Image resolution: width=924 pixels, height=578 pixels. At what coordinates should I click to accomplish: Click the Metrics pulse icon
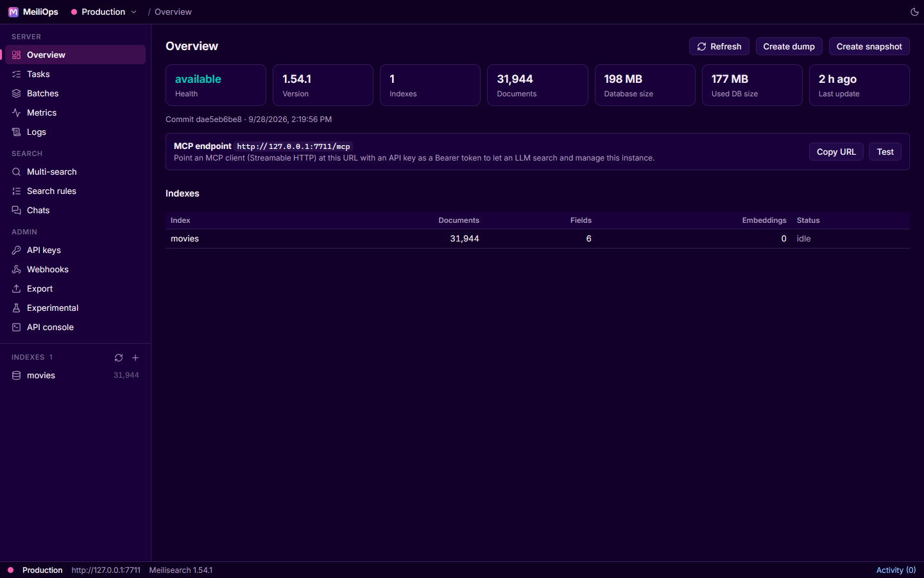tap(17, 113)
